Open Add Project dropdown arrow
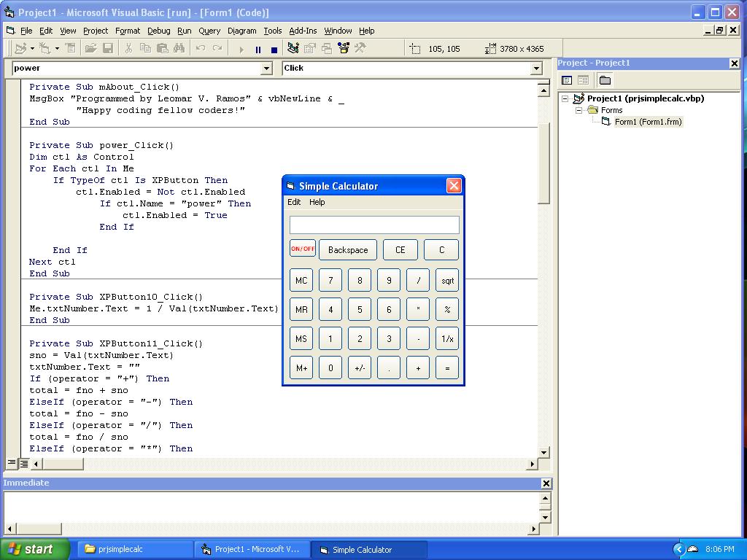Viewport: 747px width, 560px height. click(x=32, y=48)
